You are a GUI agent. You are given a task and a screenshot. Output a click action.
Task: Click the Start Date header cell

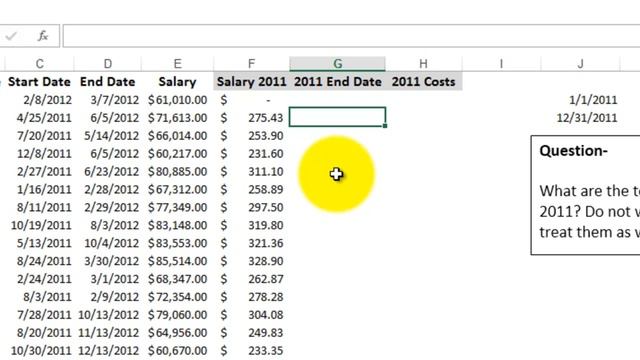tap(39, 82)
